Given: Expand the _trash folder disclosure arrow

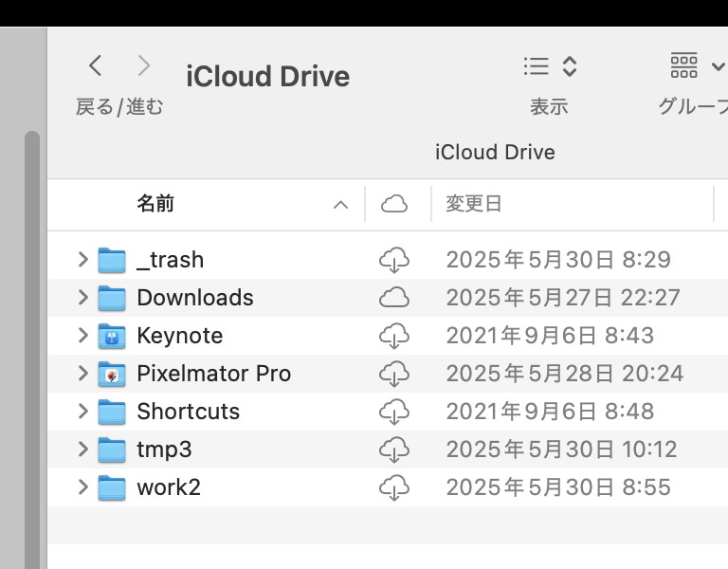Looking at the screenshot, I should [x=82, y=259].
